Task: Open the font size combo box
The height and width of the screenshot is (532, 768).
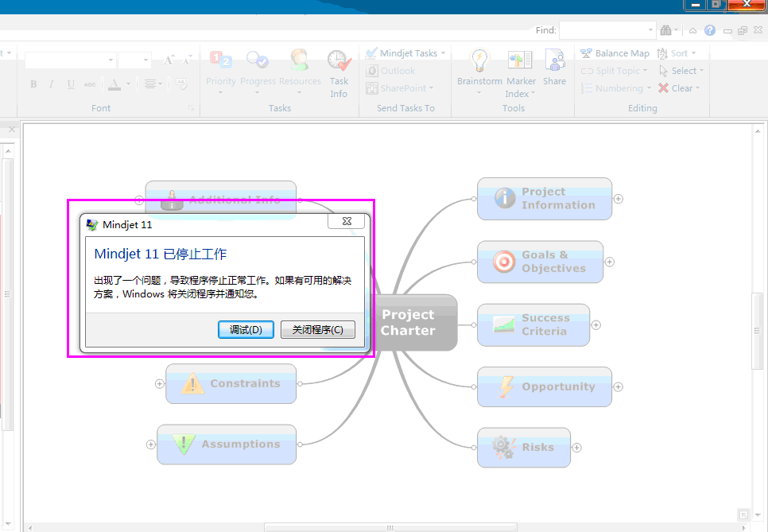Action: [134, 60]
